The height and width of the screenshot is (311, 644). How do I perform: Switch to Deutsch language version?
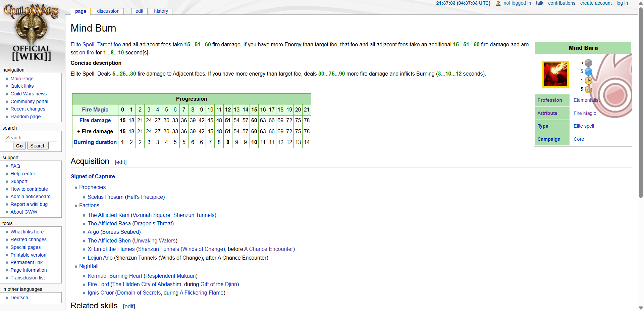[19, 298]
